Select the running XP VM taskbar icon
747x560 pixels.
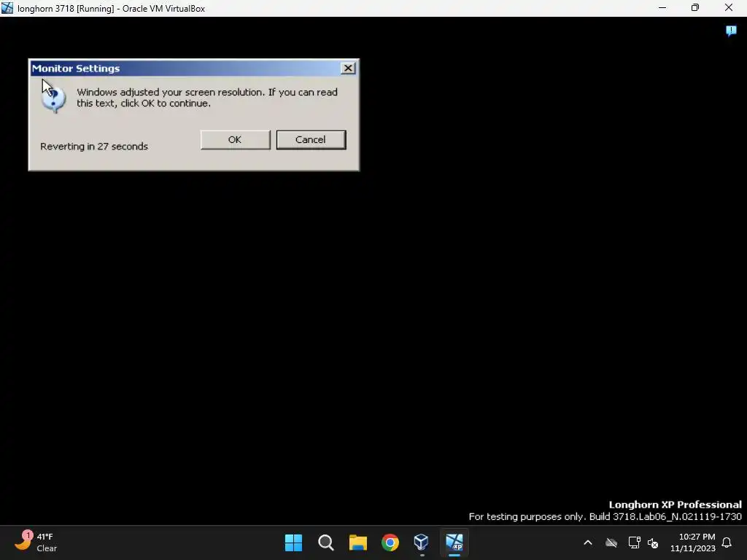(454, 542)
